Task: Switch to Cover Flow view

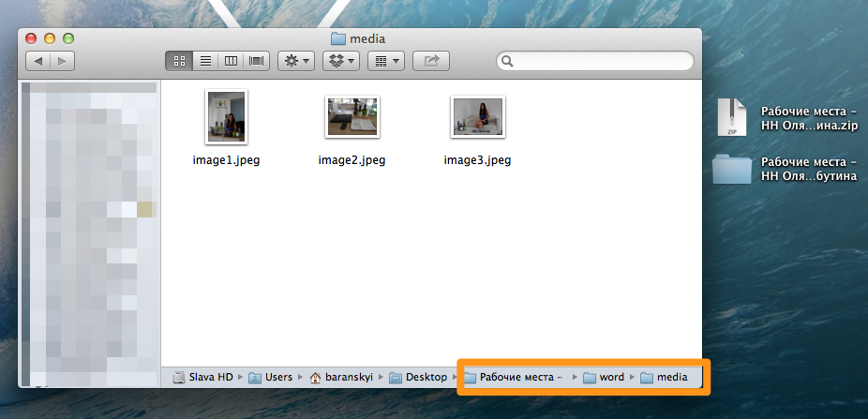Action: [x=255, y=61]
